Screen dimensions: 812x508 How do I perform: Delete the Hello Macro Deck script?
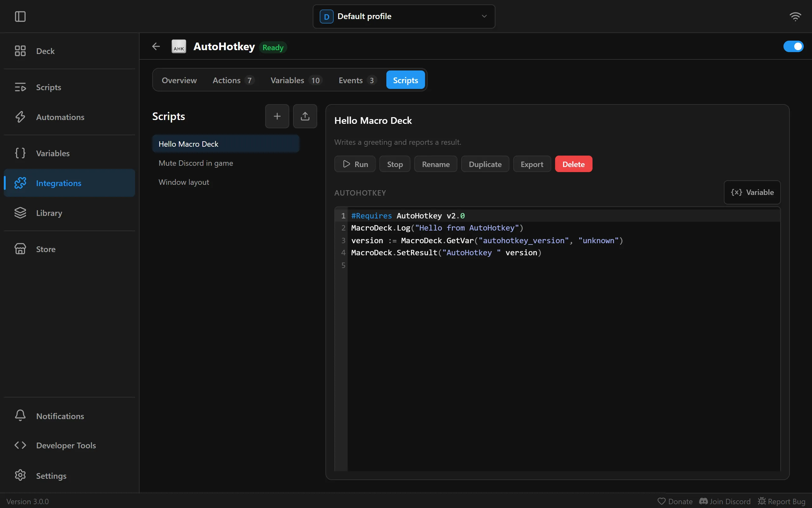(x=573, y=164)
